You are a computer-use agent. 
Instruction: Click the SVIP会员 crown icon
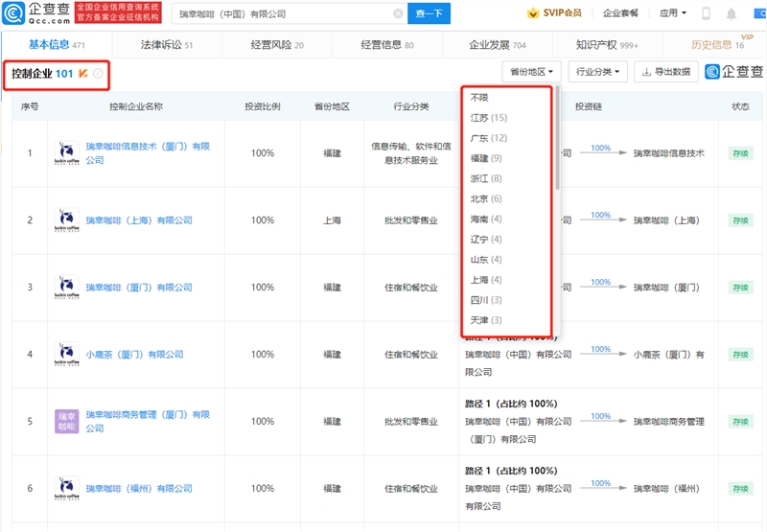click(533, 13)
